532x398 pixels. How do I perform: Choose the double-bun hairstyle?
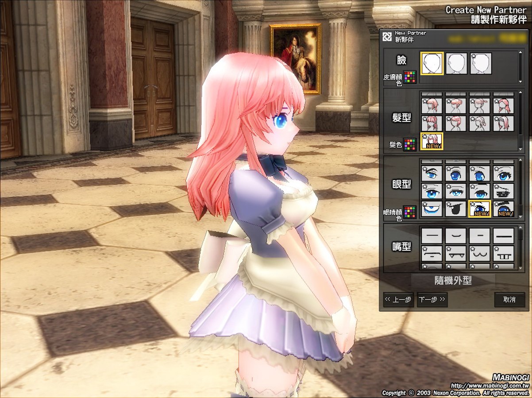click(x=456, y=106)
